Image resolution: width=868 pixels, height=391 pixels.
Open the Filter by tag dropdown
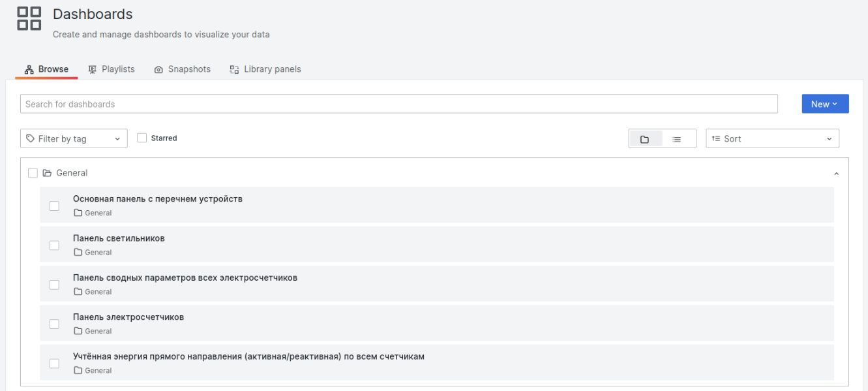[x=74, y=139]
